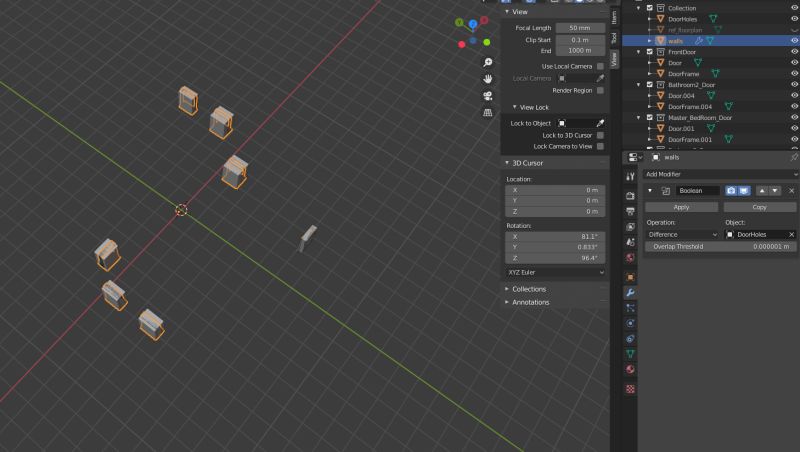This screenshot has width=800, height=452.
Task: Open the View Layer properties tab
Action: tap(630, 227)
